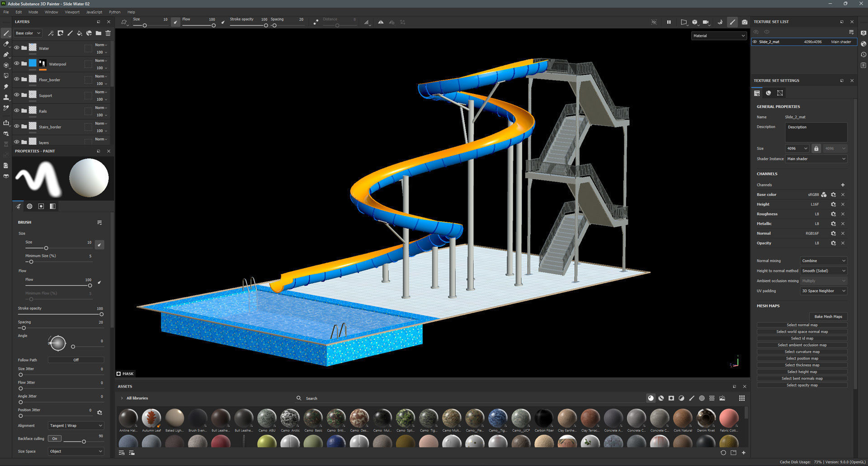
Task: Add a paint layer in Layers panel
Action: [70, 33]
